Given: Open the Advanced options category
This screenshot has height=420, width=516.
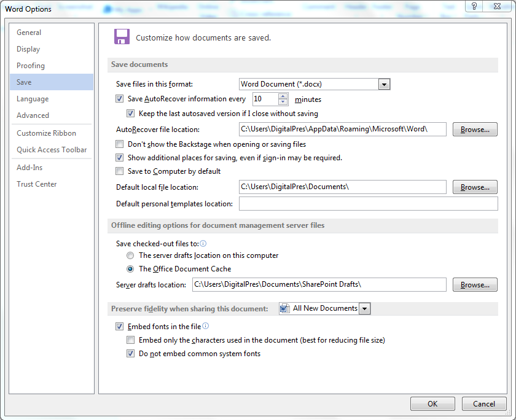Looking at the screenshot, I should pos(33,115).
